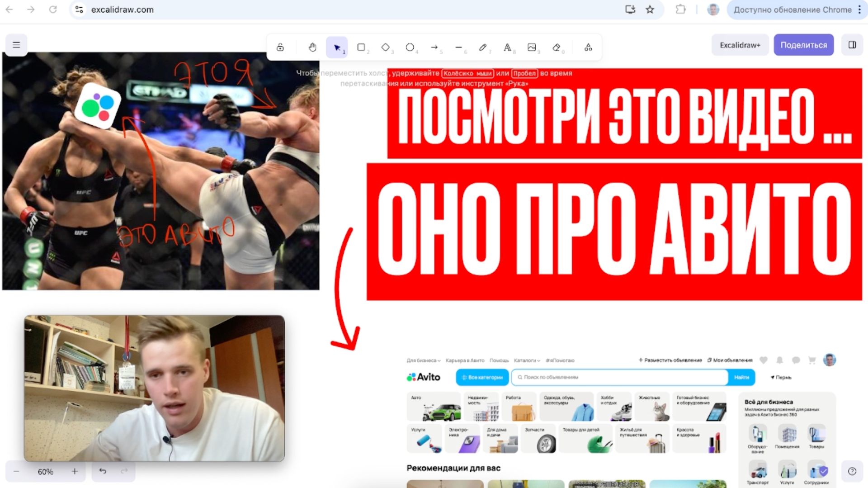Open the Excalidraw hamburger main menu
Image resolution: width=868 pixels, height=488 pixels.
click(16, 45)
